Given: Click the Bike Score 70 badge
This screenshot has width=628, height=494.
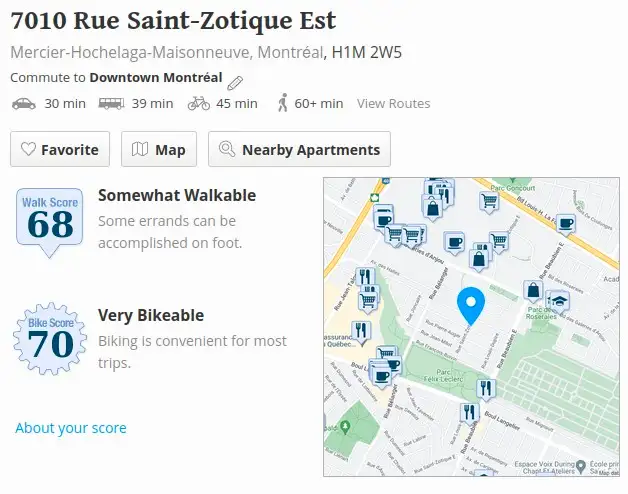Looking at the screenshot, I should (x=50, y=339).
